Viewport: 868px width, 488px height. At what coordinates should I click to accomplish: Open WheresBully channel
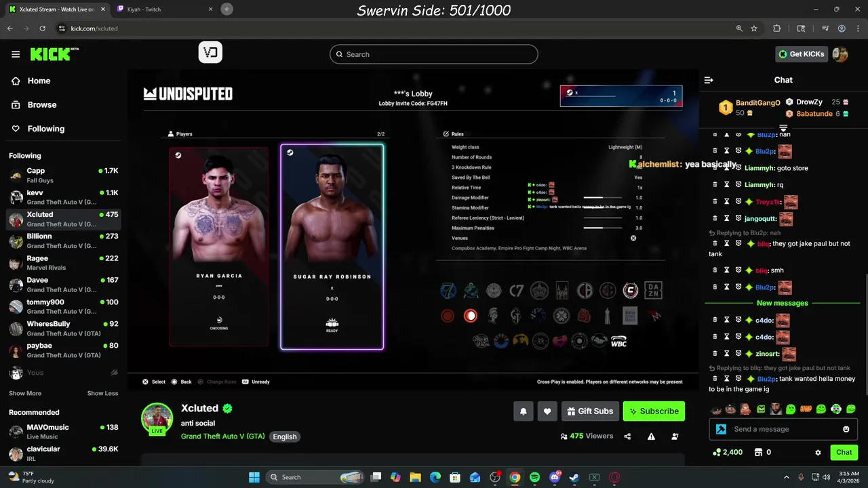tap(64, 329)
